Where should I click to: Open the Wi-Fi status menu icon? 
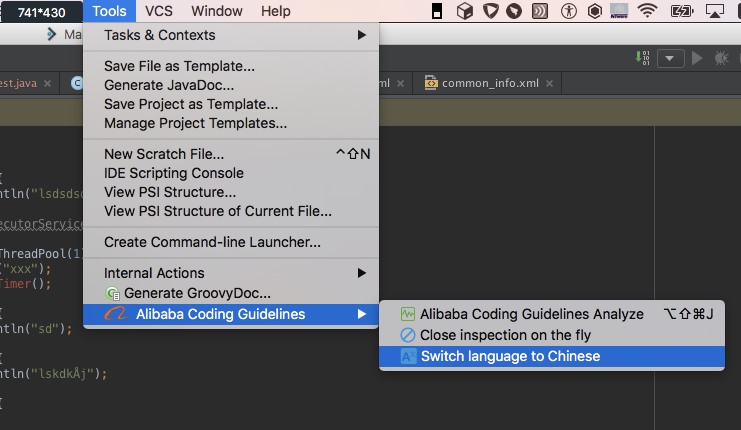pyautogui.click(x=647, y=11)
